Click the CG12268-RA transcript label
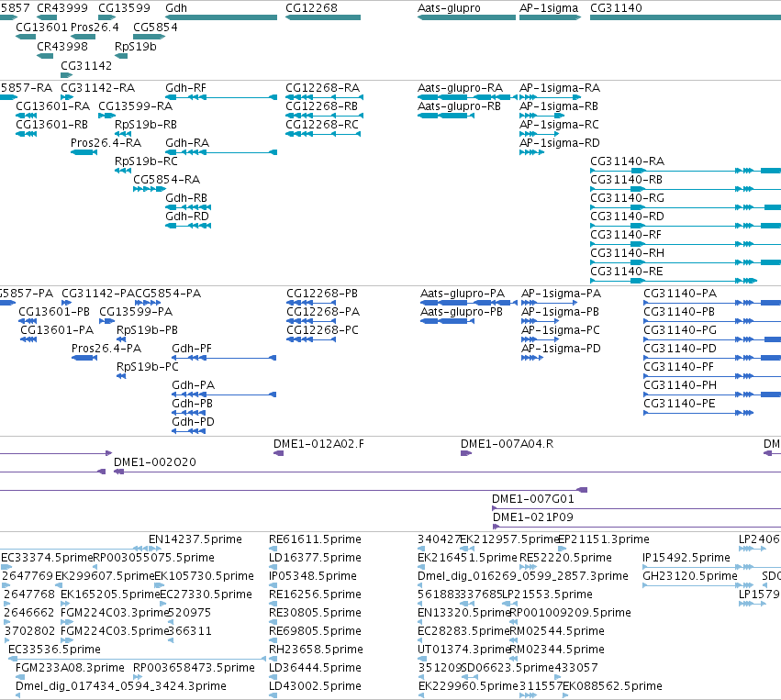 [322, 88]
